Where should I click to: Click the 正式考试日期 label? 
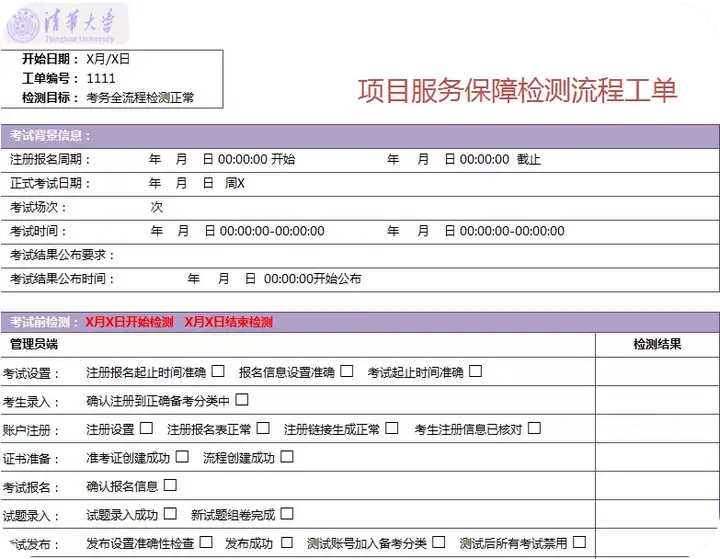coord(51,184)
